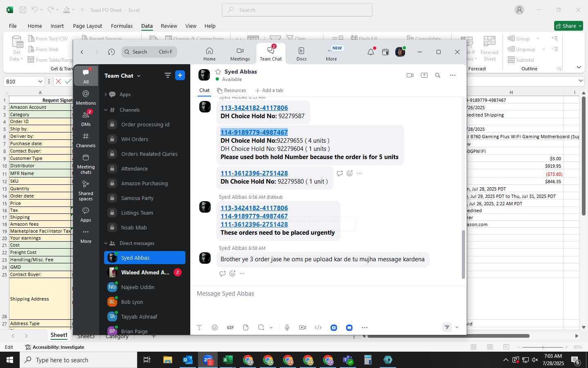The image size is (588, 368).
Task: Open Waleed Ahmed direct message
Action: 145,272
